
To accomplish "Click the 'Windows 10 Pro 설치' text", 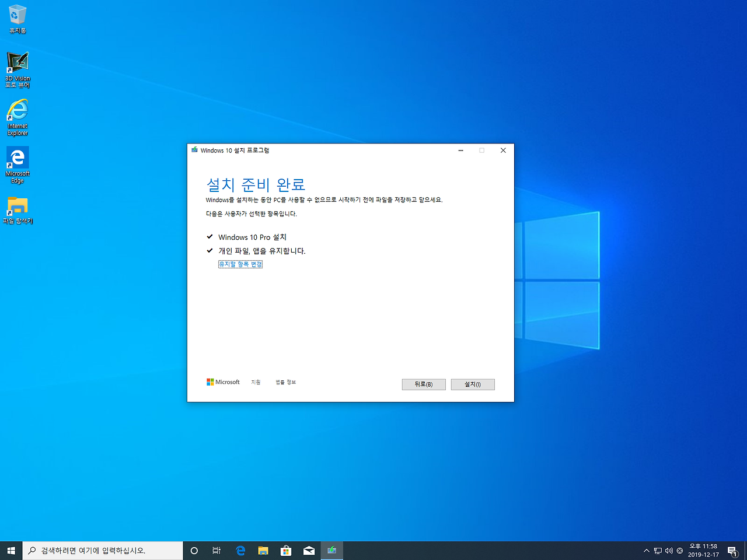I will click(x=252, y=237).
